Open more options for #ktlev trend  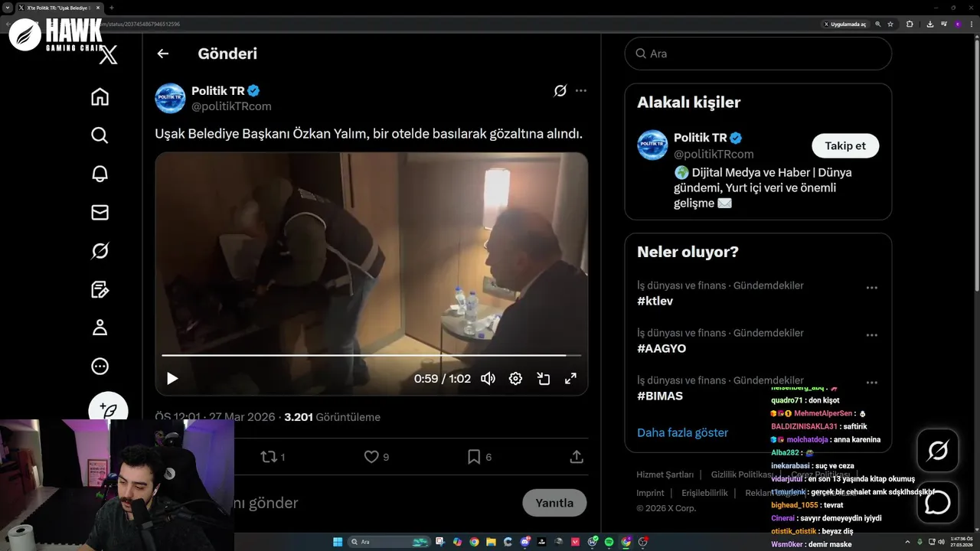coord(871,288)
